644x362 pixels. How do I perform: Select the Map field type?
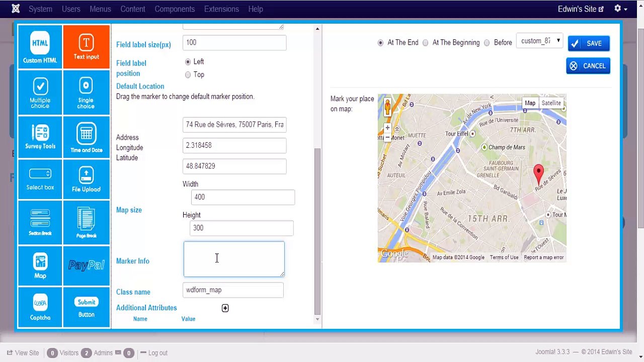[x=40, y=265]
